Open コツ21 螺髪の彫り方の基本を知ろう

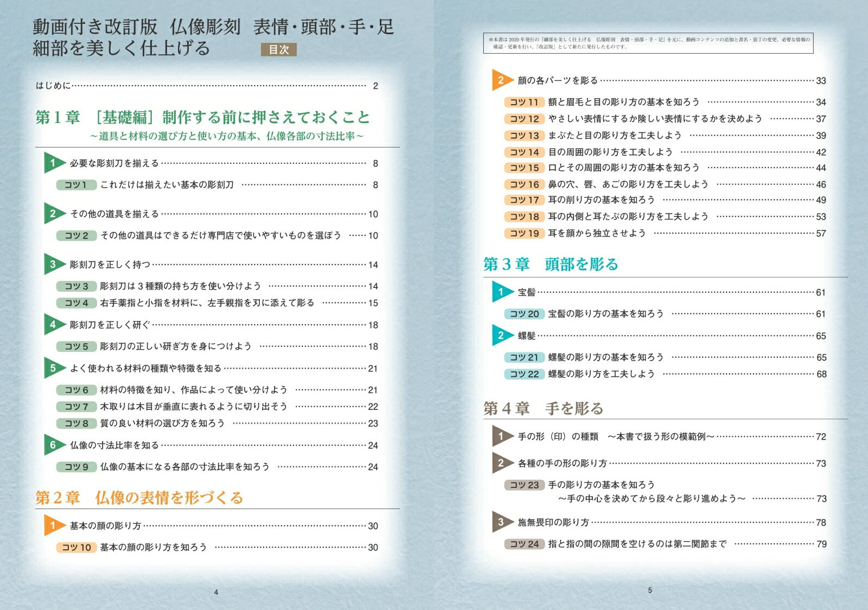point(665,357)
